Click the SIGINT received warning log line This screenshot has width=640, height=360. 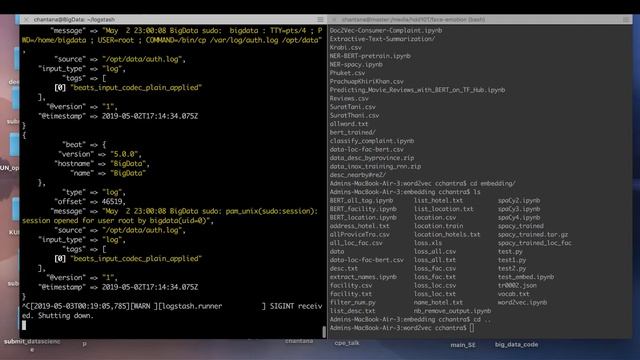172,311
